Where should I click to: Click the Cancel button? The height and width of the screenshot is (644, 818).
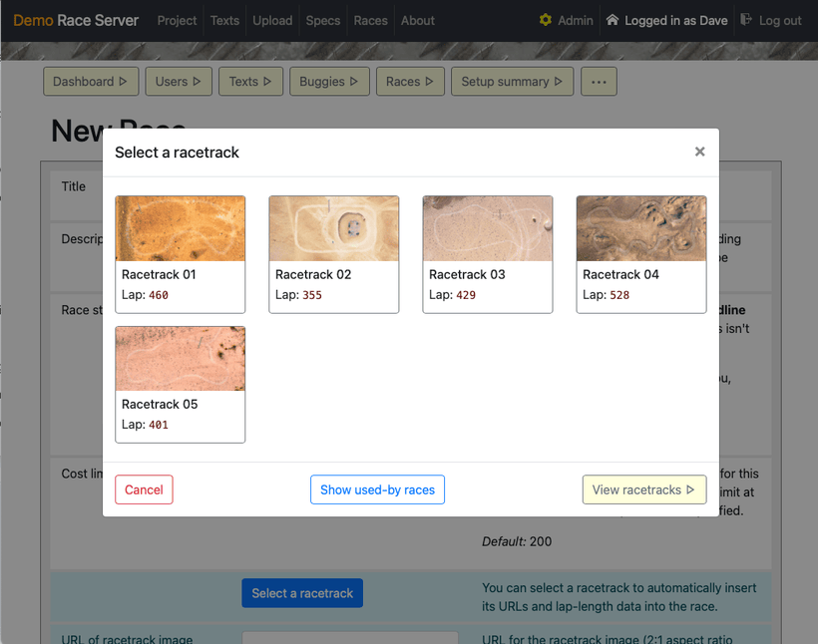point(144,489)
